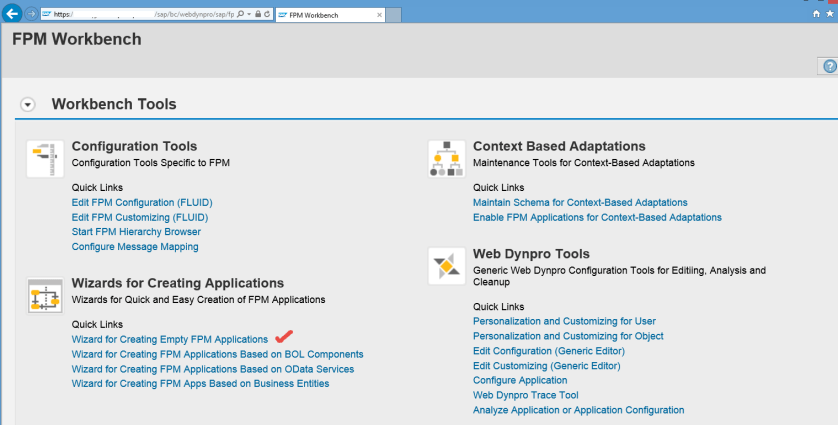This screenshot has width=838, height=425.
Task: Click the Wizards for Creating Applications icon
Action: coord(45,296)
